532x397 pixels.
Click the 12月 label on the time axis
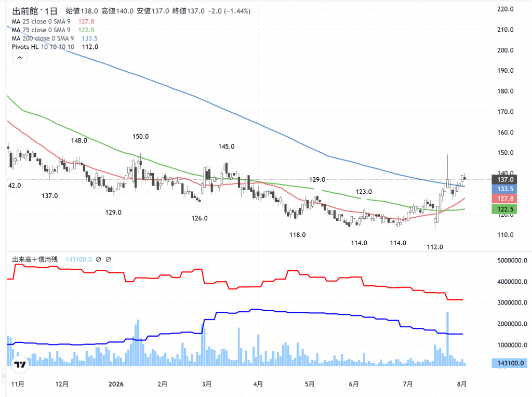[x=62, y=384]
